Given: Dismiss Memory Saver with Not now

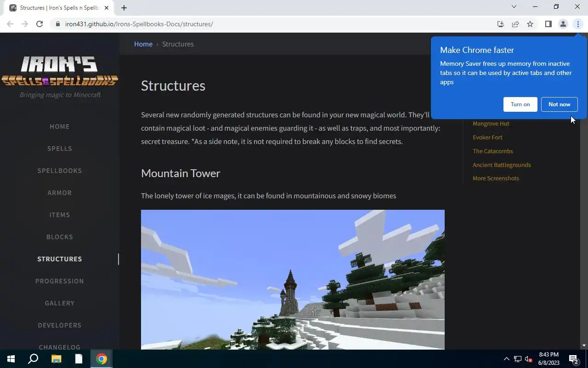Looking at the screenshot, I should click(559, 104).
